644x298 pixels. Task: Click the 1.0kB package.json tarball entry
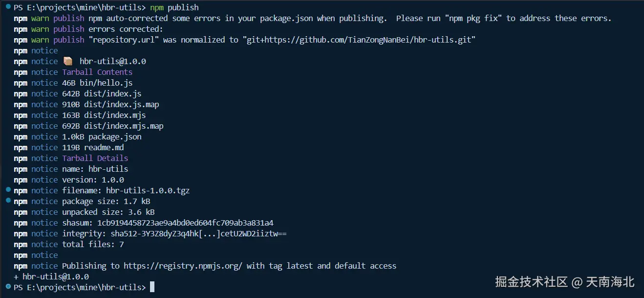click(x=102, y=137)
